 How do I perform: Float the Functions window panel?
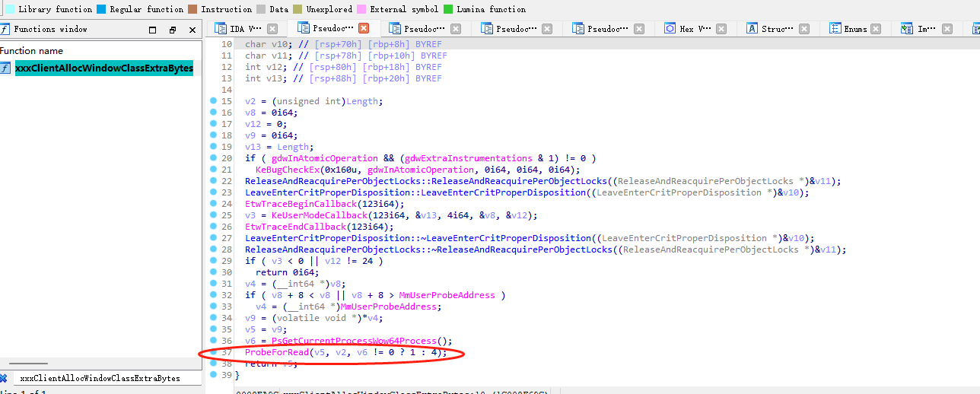(173, 30)
